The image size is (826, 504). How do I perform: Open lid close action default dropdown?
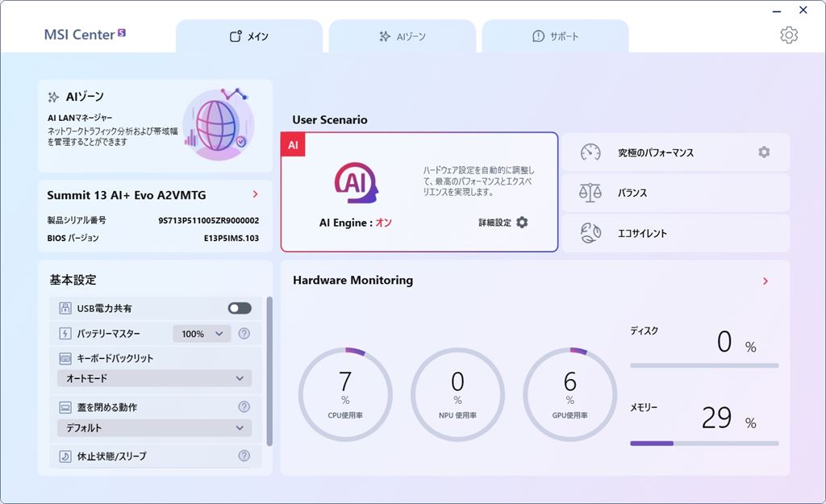coord(154,427)
